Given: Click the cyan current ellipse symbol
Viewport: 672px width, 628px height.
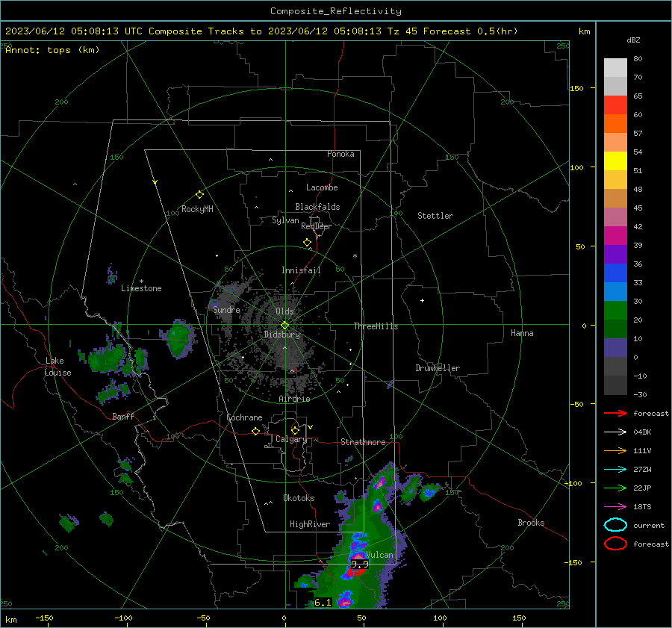Looking at the screenshot, I should (x=615, y=525).
